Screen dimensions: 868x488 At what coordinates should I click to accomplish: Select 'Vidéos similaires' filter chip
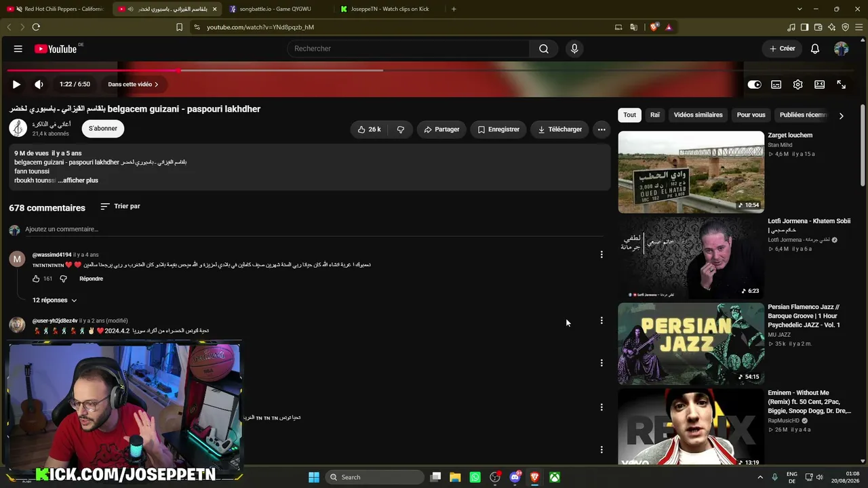pyautogui.click(x=698, y=115)
